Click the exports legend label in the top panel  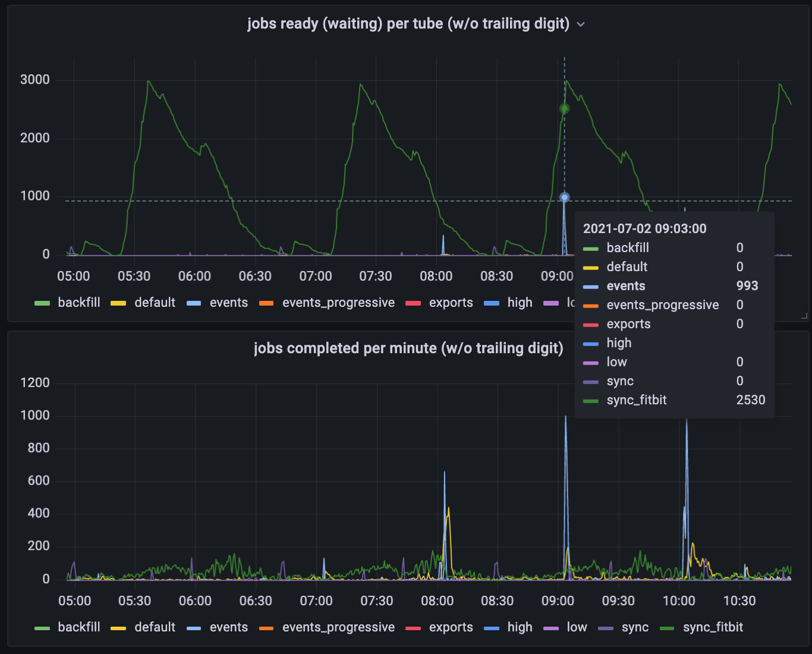click(x=451, y=303)
